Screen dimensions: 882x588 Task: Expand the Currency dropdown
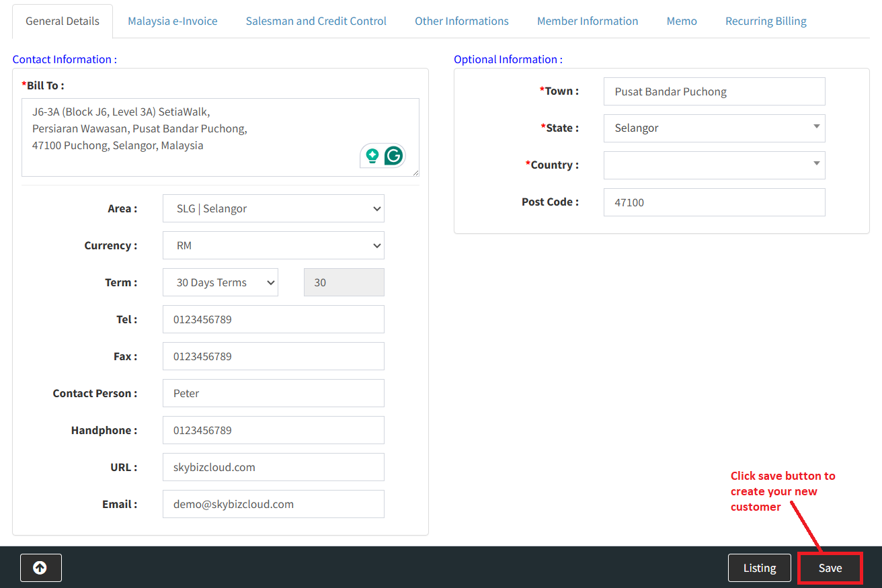(273, 245)
